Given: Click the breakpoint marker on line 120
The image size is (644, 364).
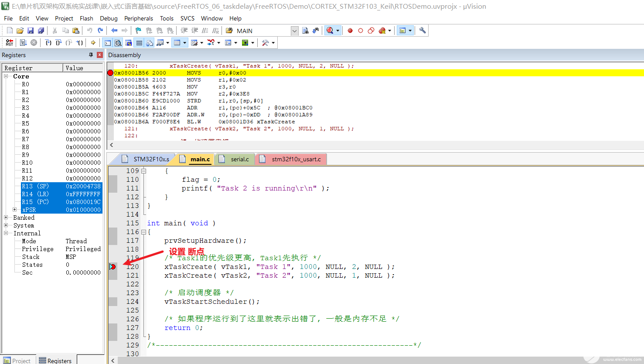Looking at the screenshot, I should tap(112, 266).
